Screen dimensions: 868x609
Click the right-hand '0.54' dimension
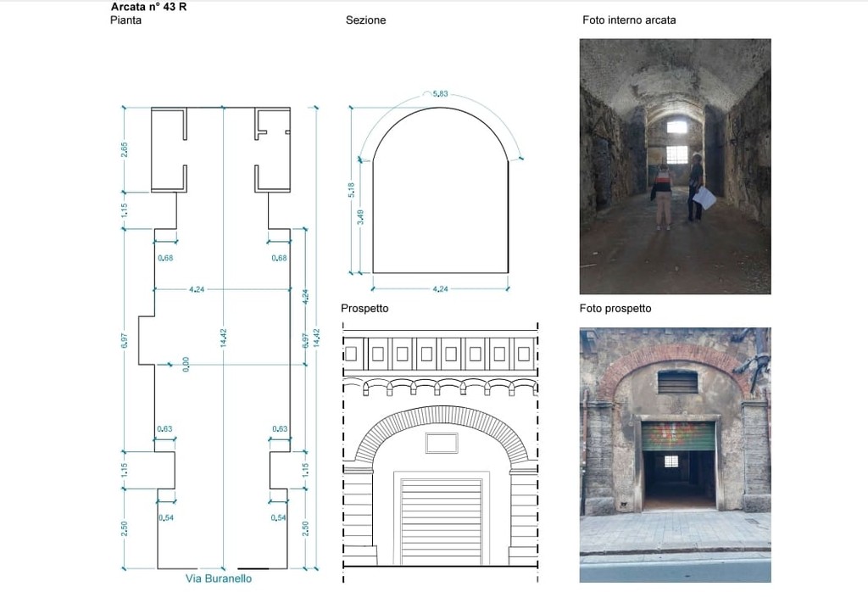pyautogui.click(x=278, y=517)
